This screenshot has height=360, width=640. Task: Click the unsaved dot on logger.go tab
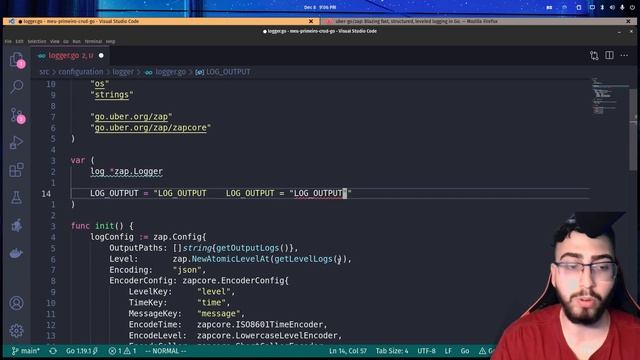101,56
